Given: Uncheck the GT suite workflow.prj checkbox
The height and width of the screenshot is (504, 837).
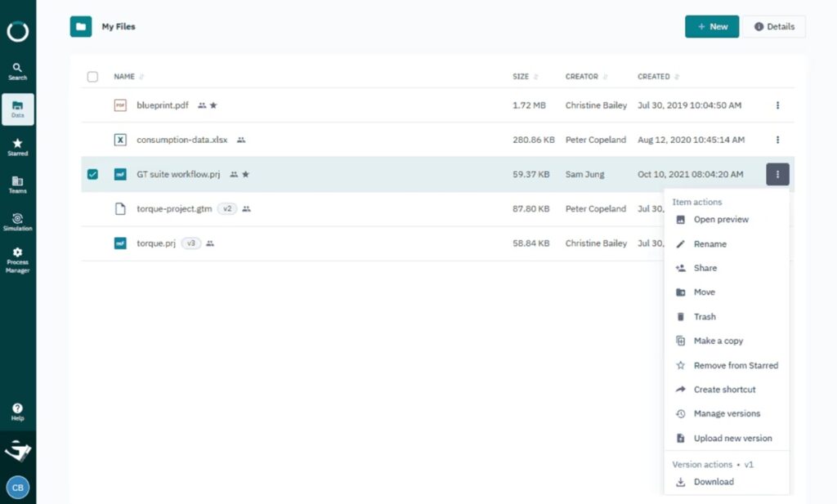Looking at the screenshot, I should point(92,175).
